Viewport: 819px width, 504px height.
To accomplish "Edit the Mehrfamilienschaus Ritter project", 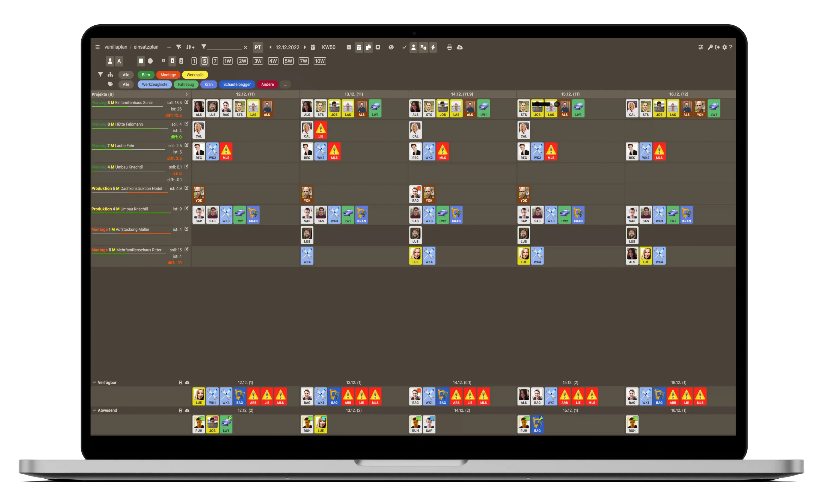I will pyautogui.click(x=186, y=249).
